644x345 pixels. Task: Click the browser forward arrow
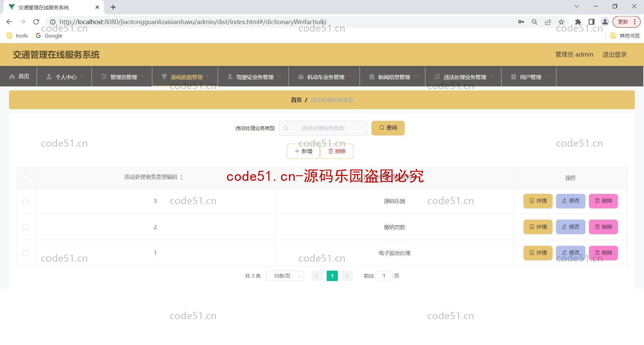coord(22,22)
